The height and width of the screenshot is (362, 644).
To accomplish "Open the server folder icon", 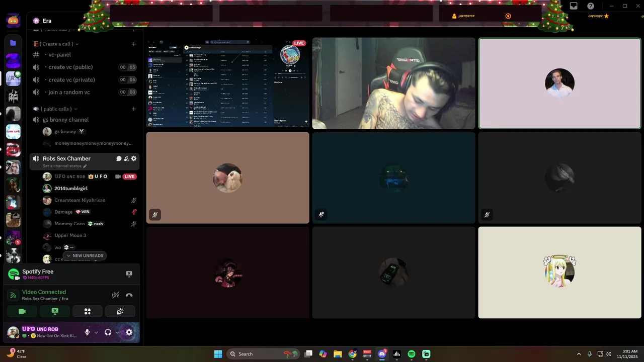I will point(13,43).
